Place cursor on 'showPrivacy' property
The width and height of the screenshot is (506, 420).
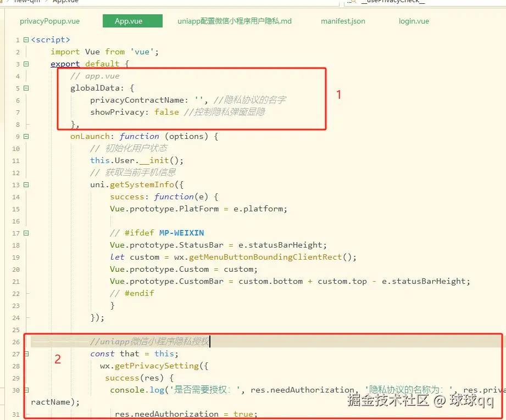[x=117, y=112]
